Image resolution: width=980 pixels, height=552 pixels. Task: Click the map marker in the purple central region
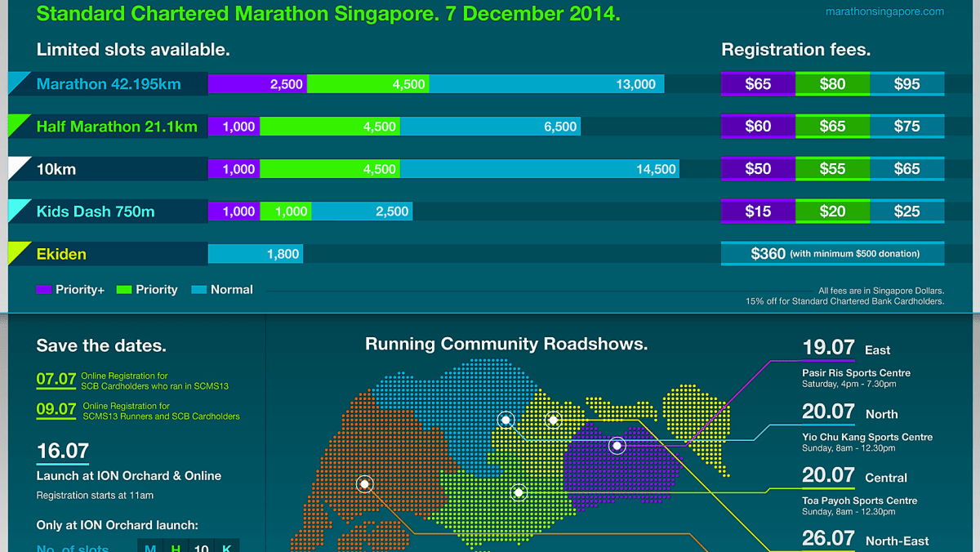[x=617, y=446]
